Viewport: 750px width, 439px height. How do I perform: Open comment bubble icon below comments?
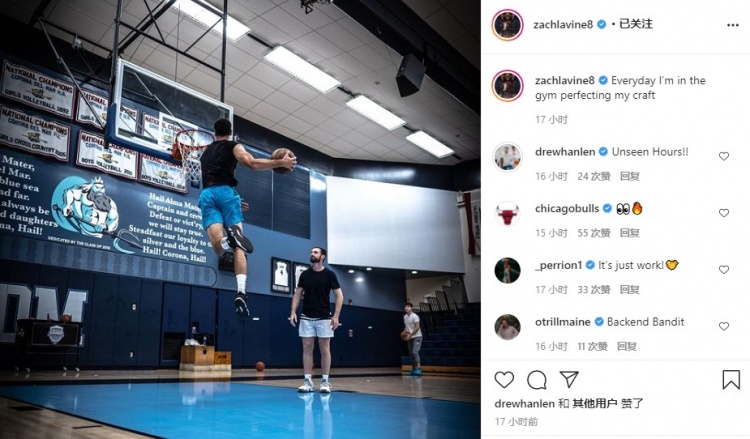537,380
